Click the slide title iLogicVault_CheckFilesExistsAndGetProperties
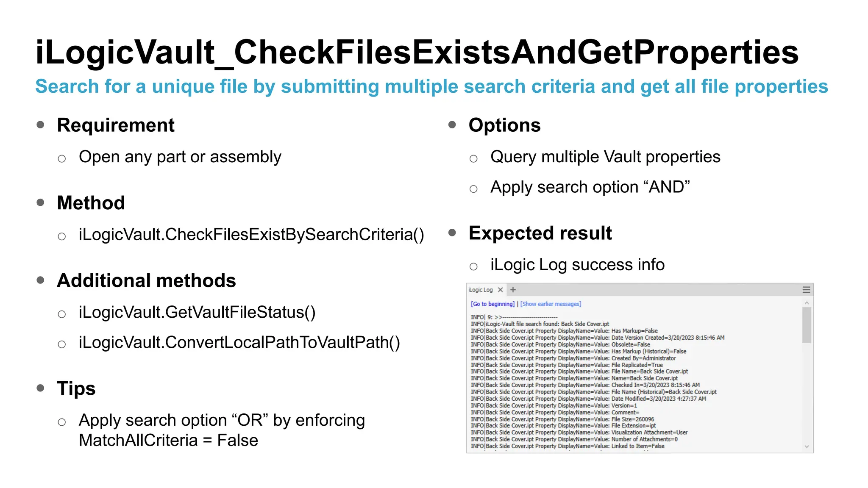Image resolution: width=868 pixels, height=488 pixels. 417,53
